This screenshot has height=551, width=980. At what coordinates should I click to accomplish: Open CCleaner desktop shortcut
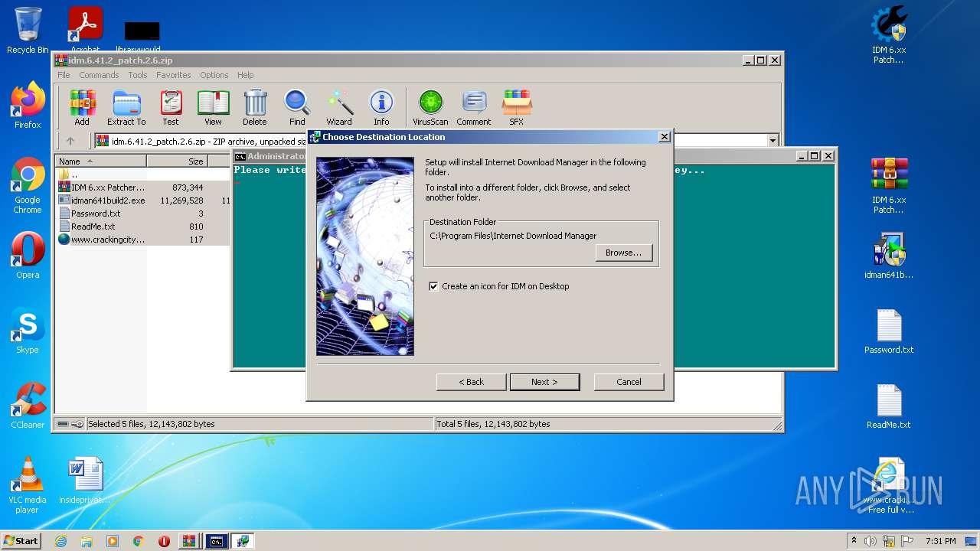coord(28,406)
